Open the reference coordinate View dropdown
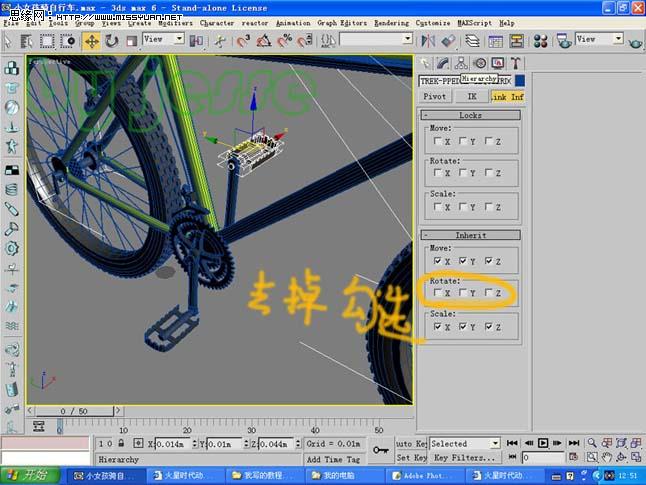The width and height of the screenshot is (646, 485). click(x=164, y=40)
